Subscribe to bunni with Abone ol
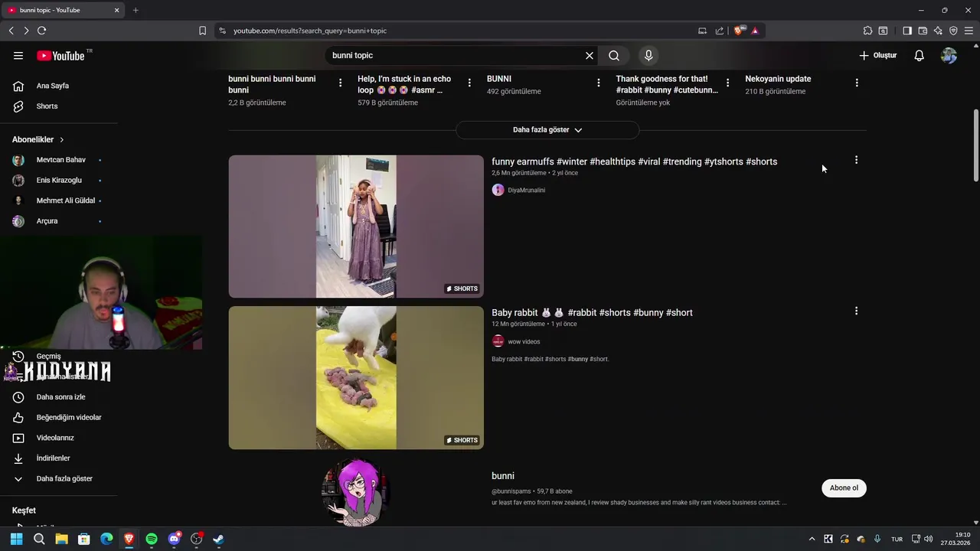 tap(844, 487)
